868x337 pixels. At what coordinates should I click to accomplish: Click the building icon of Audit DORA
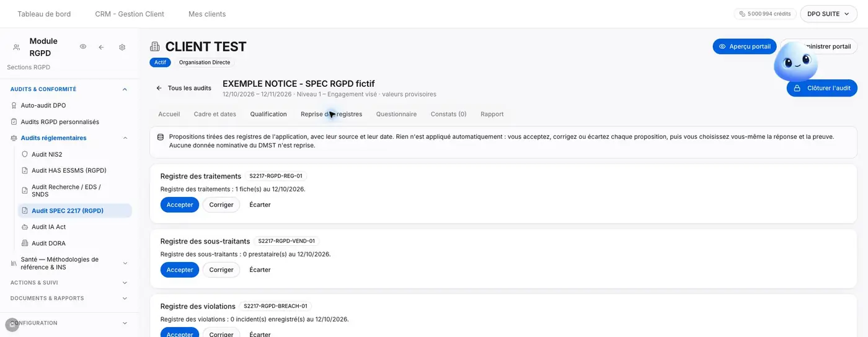25,243
